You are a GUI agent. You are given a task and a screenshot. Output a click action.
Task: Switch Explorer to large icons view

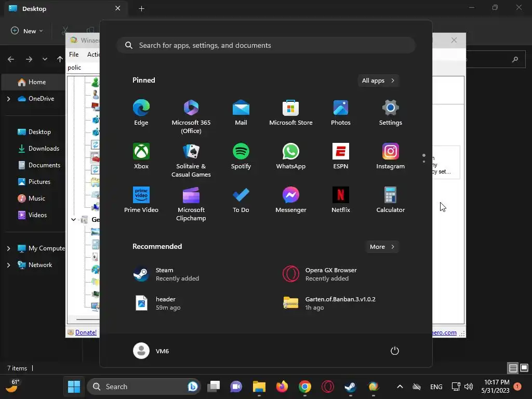click(524, 368)
